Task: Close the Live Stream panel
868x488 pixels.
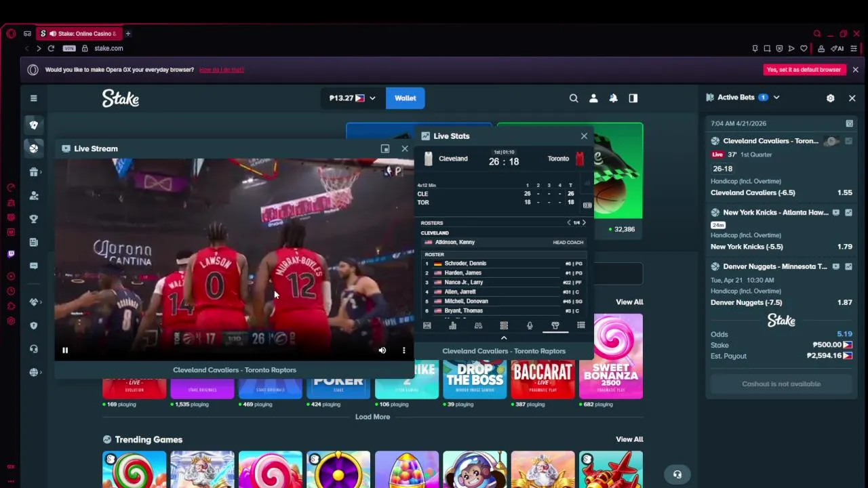Action: click(x=405, y=148)
